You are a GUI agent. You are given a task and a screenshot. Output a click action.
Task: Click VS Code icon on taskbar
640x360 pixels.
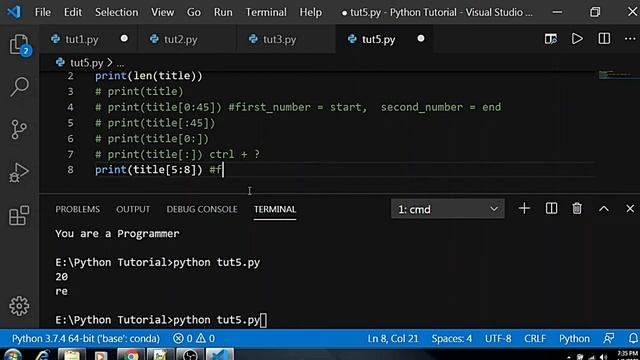[220, 355]
